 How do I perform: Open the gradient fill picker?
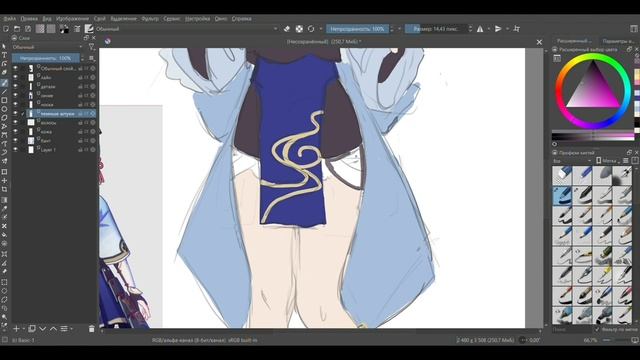(x=40, y=29)
